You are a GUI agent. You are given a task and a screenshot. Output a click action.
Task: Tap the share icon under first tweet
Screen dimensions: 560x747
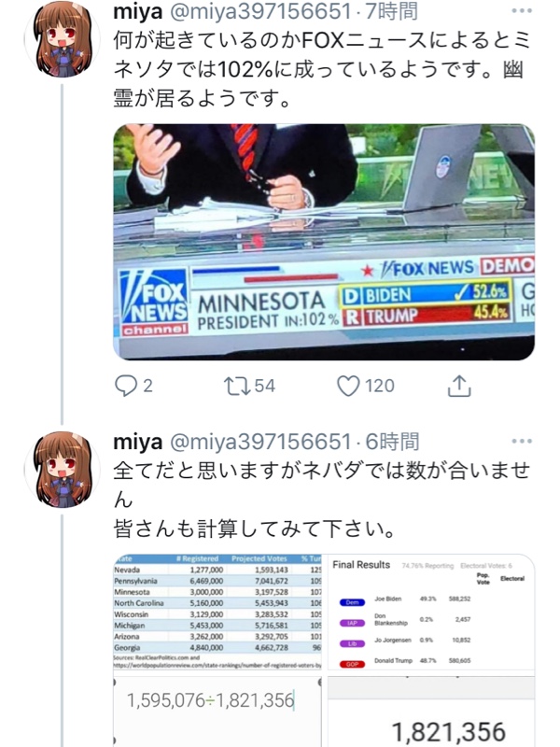tap(459, 386)
